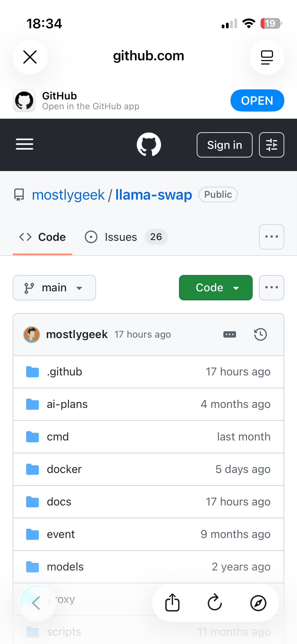Open the green Code dropdown
Image resolution: width=297 pixels, height=644 pixels.
[x=216, y=288]
